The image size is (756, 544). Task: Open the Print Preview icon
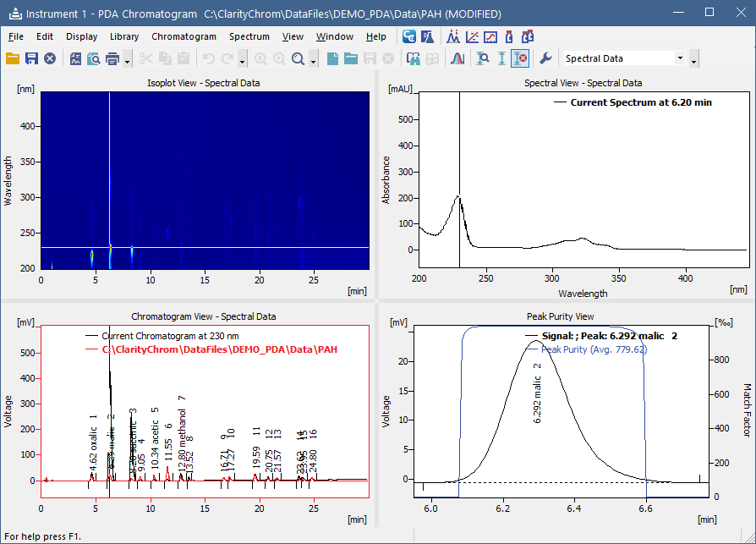(94, 59)
